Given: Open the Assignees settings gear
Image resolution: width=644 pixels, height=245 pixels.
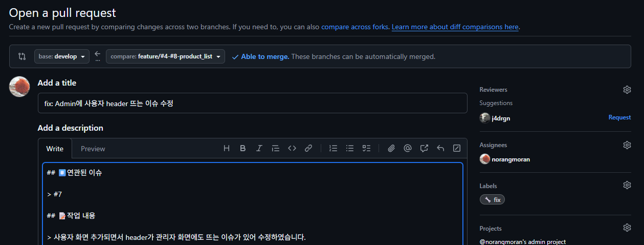Looking at the screenshot, I should pyautogui.click(x=627, y=145).
